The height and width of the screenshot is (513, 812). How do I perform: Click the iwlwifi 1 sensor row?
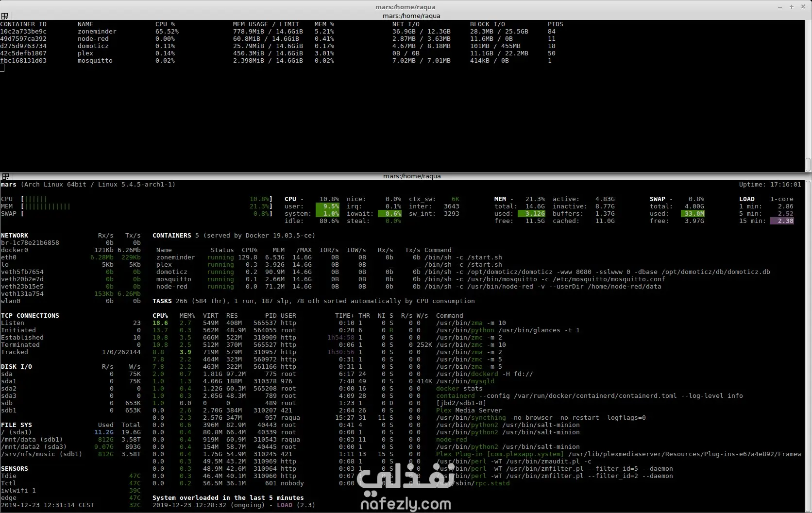coord(71,491)
